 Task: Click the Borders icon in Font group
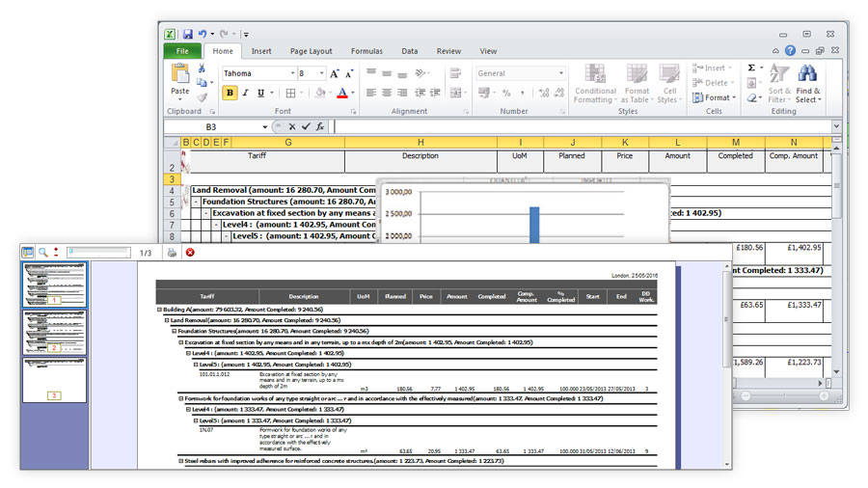point(290,93)
